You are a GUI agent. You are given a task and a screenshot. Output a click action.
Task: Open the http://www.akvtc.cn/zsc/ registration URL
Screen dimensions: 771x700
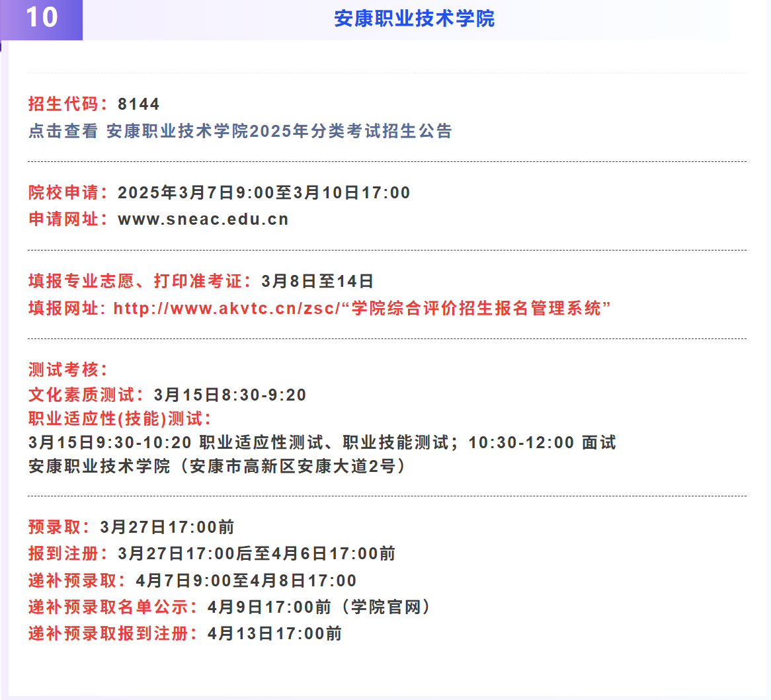coord(227,308)
